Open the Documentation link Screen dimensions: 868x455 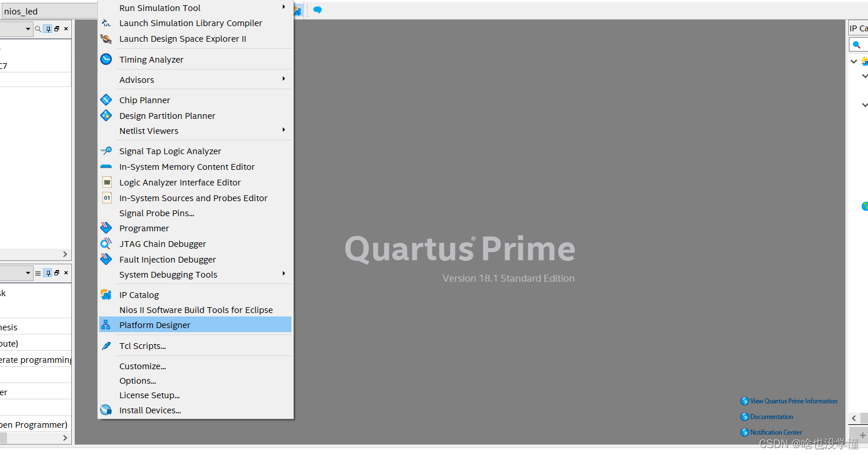(767, 417)
